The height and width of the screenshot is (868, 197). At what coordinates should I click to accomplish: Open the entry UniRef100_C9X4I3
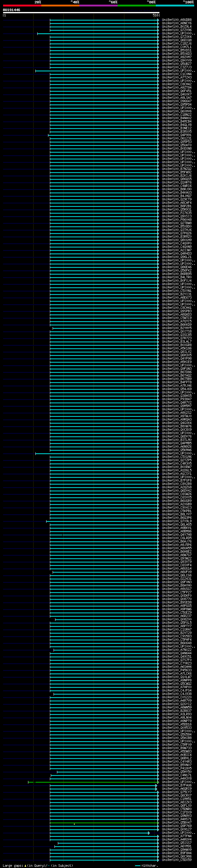tap(177, 507)
